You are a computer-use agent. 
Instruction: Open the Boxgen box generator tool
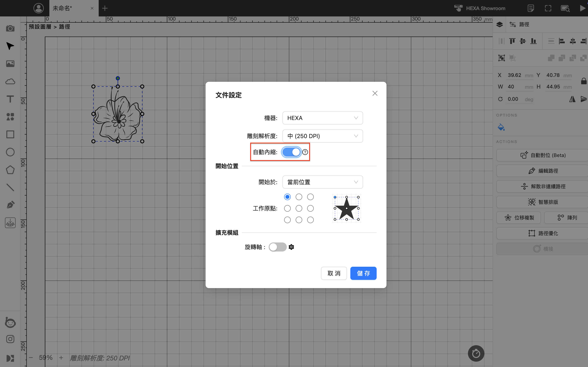coord(10,223)
